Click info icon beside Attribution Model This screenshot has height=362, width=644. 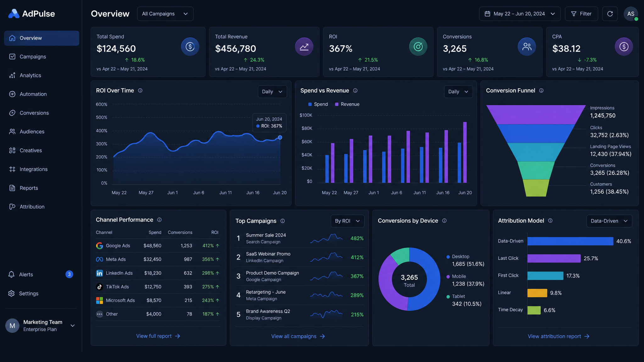point(550,221)
